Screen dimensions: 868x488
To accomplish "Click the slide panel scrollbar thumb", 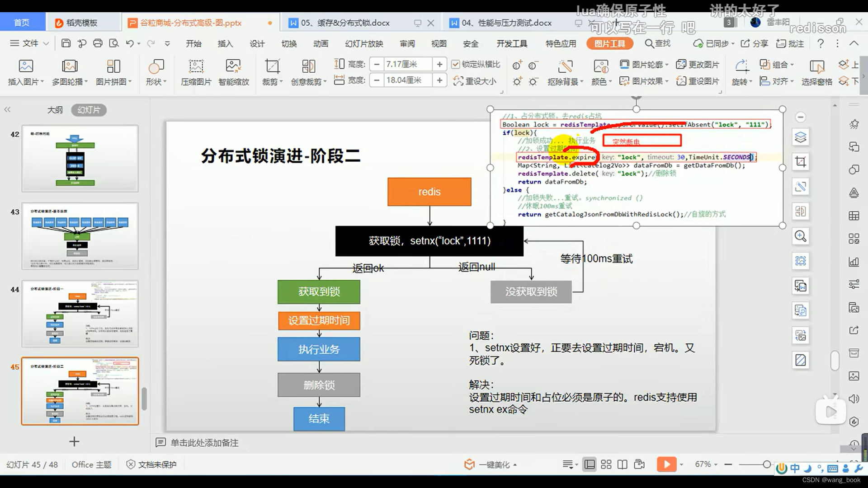I will pos(144,399).
